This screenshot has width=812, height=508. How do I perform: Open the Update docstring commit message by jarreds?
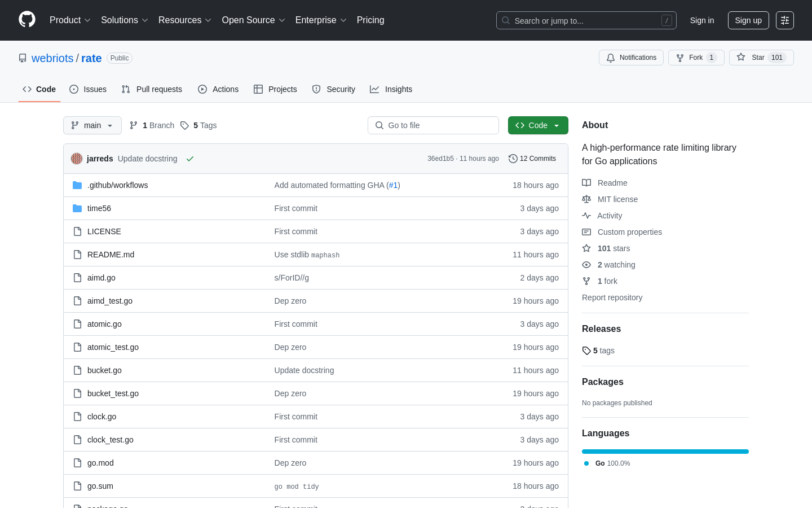(x=147, y=159)
